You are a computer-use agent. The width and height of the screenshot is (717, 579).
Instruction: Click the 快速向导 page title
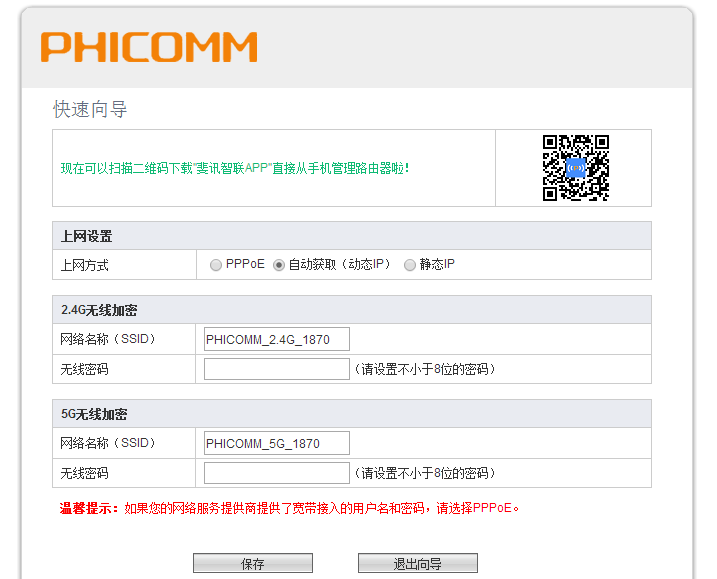tap(90, 109)
